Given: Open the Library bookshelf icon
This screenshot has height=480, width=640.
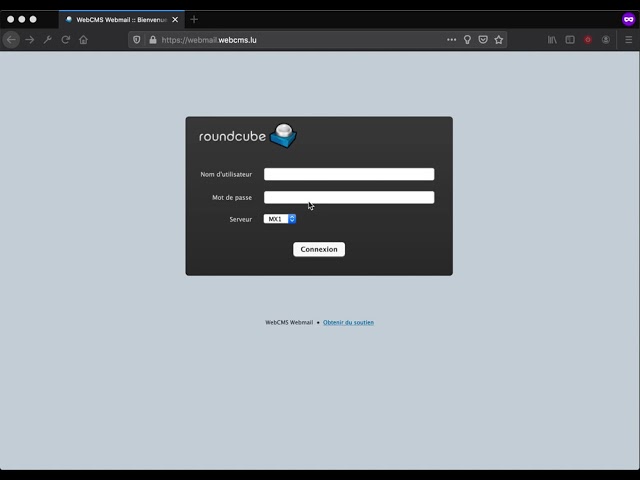Looking at the screenshot, I should [552, 40].
